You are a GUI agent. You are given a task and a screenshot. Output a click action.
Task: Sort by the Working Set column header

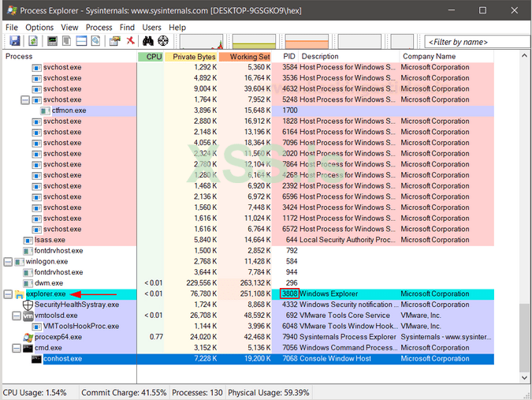click(x=249, y=57)
